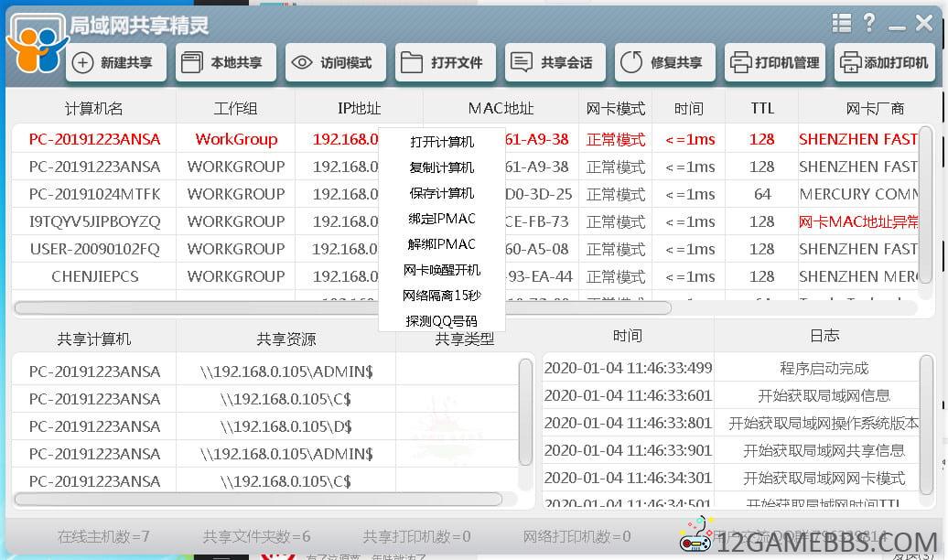
Task: Choose 网卡唤醒开机 from the menu
Action: coord(442,270)
